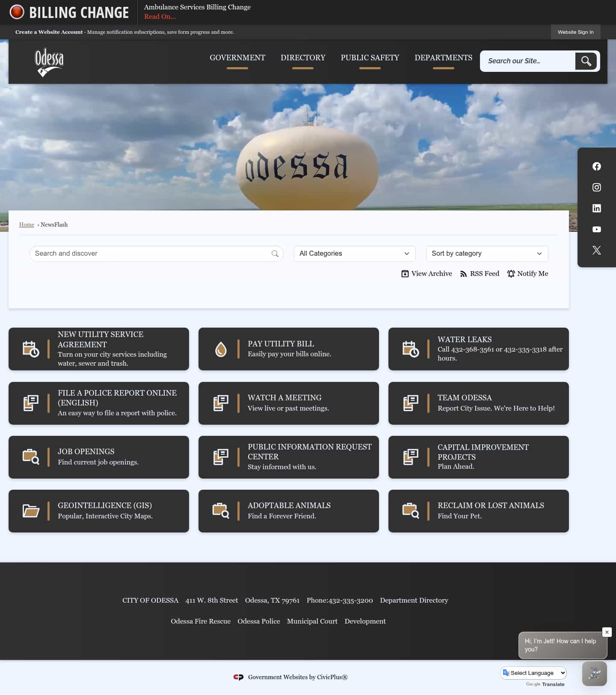
Task: Open the Select Language translate dropdown
Action: tap(533, 673)
